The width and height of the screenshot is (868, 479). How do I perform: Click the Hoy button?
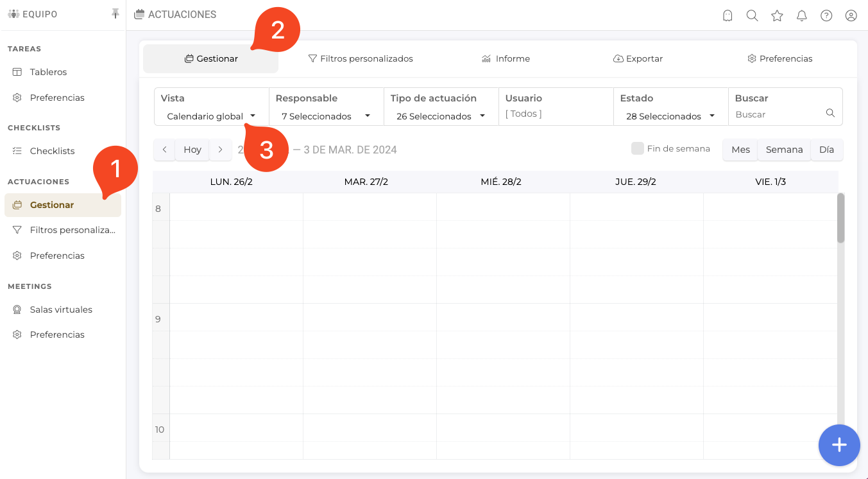[x=192, y=150]
